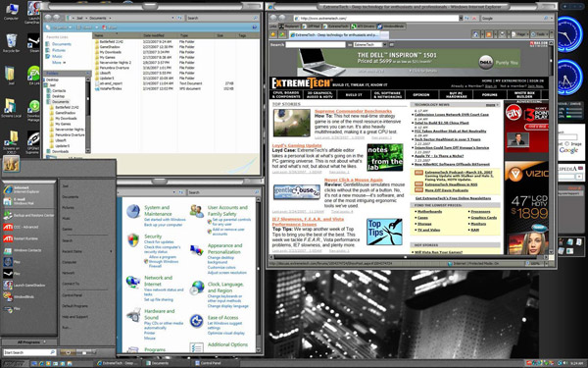Click the IE Feeds toolbar icon
The image size is (588, 368).
[489, 34]
